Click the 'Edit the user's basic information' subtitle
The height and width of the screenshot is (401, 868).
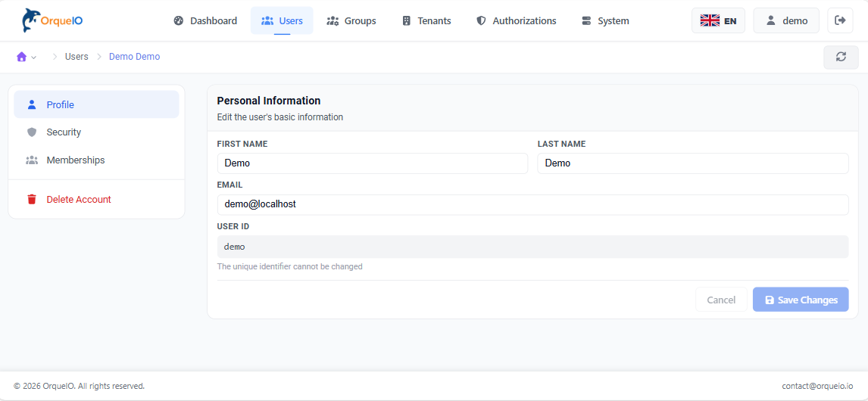point(280,117)
